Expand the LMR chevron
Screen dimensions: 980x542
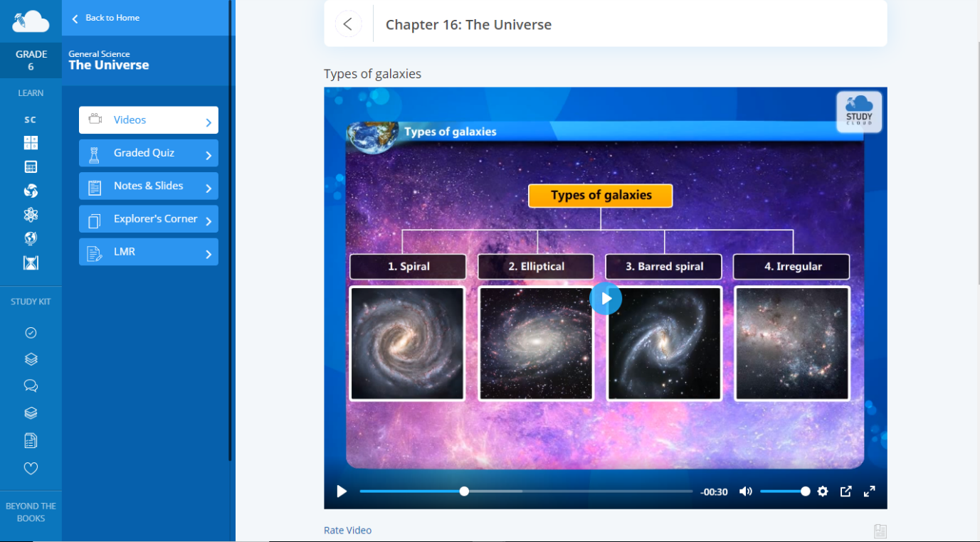(x=209, y=254)
